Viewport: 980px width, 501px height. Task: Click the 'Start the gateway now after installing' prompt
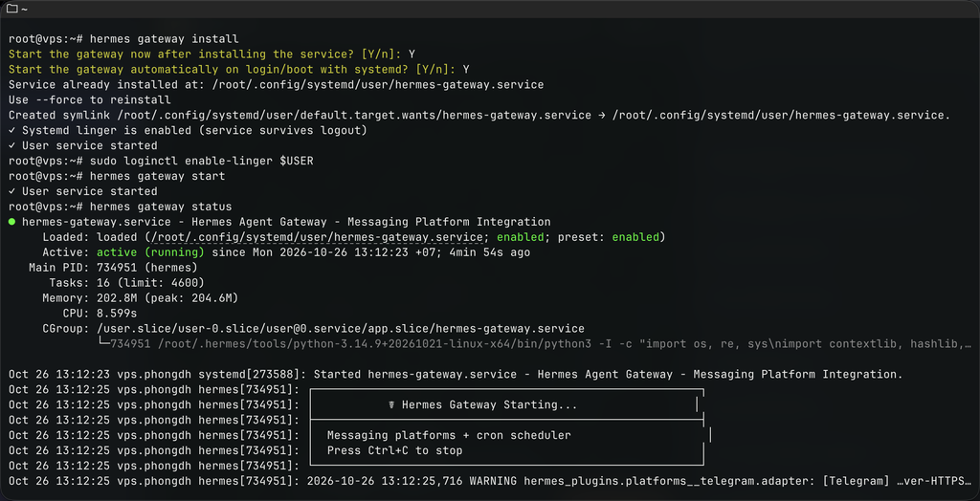click(212, 54)
